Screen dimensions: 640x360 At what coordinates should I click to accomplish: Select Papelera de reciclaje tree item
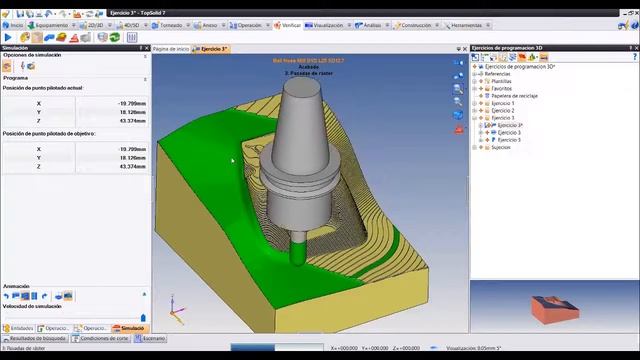click(x=514, y=96)
